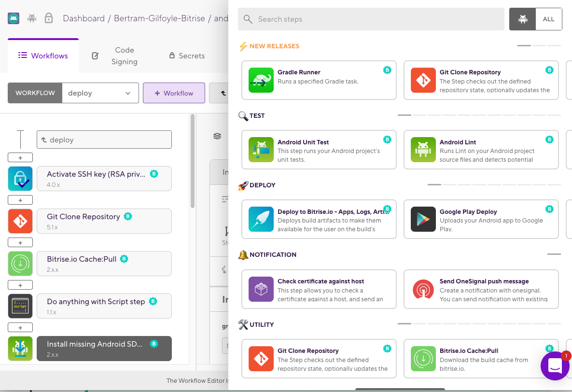Click the New Releases carousel page indicator

539,46
